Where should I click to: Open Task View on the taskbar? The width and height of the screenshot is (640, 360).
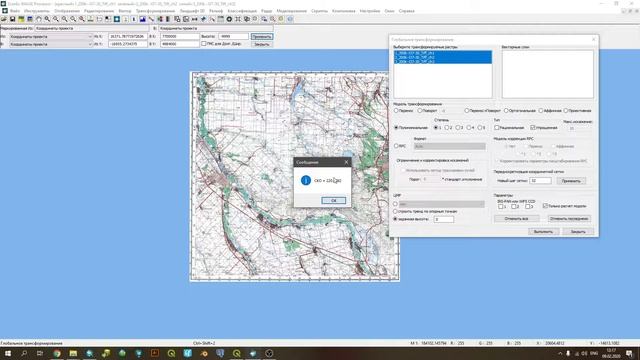40,353
